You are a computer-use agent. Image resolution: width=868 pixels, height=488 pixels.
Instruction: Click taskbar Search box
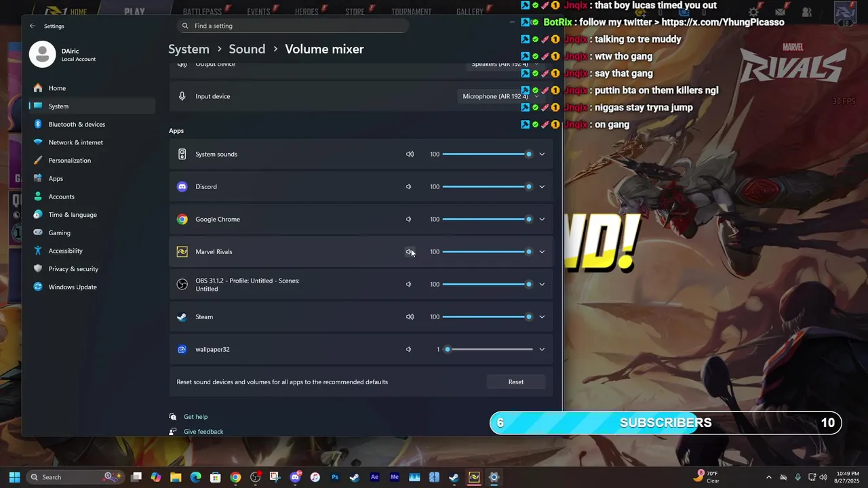75,477
